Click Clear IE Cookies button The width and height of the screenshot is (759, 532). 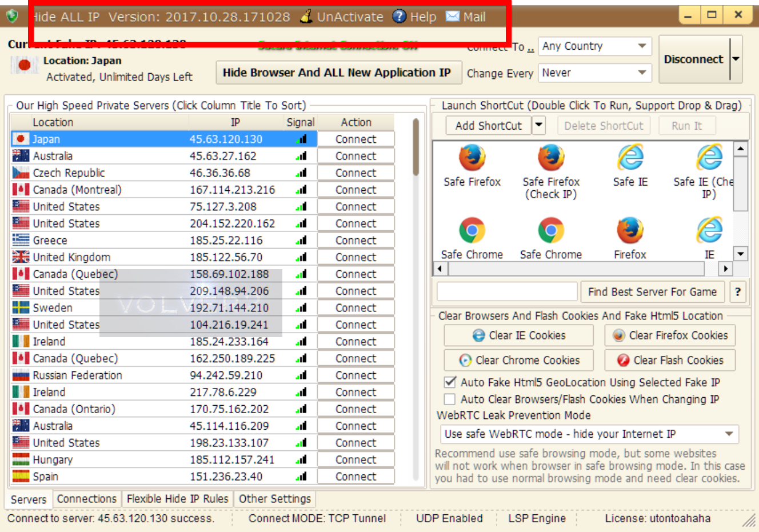coord(519,335)
